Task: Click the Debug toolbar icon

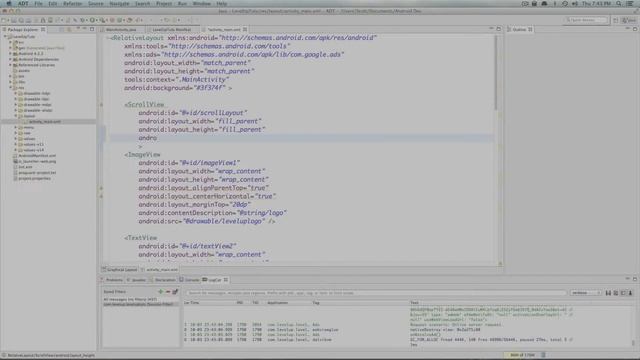Action: 83,20
